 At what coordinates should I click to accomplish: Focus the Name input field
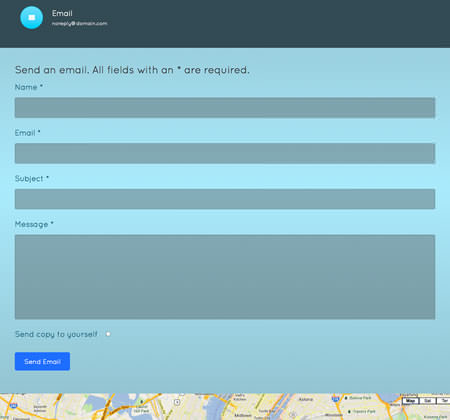[x=225, y=108]
